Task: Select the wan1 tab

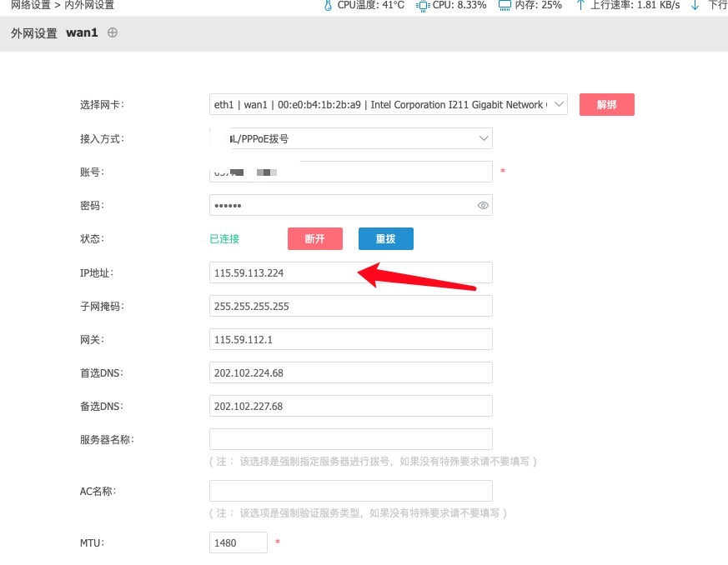Action: (x=81, y=33)
